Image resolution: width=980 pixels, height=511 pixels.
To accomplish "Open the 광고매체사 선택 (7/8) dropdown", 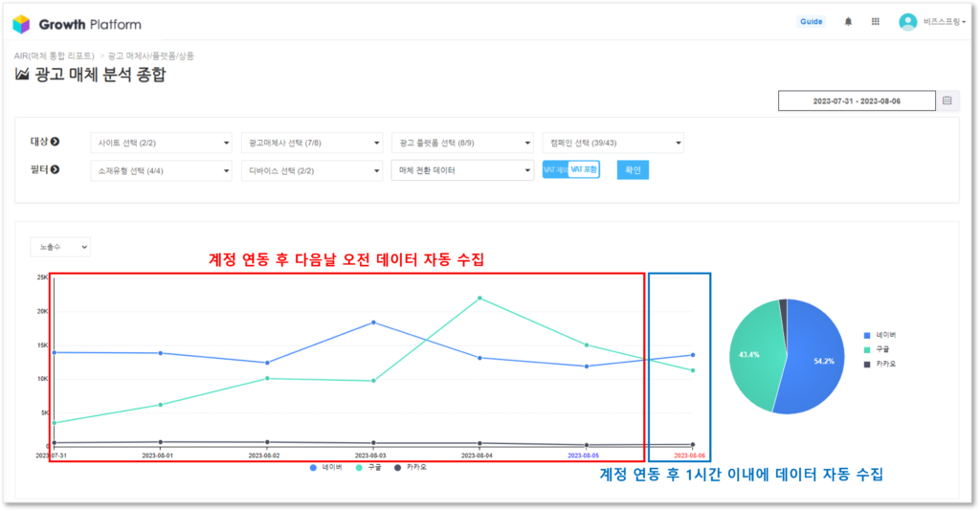I will coord(312,143).
